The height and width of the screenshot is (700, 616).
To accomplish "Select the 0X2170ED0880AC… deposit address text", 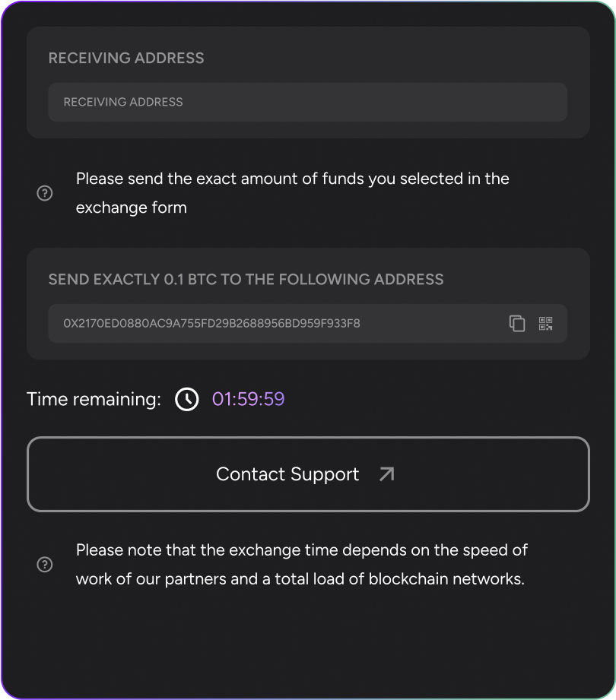I will [x=211, y=323].
